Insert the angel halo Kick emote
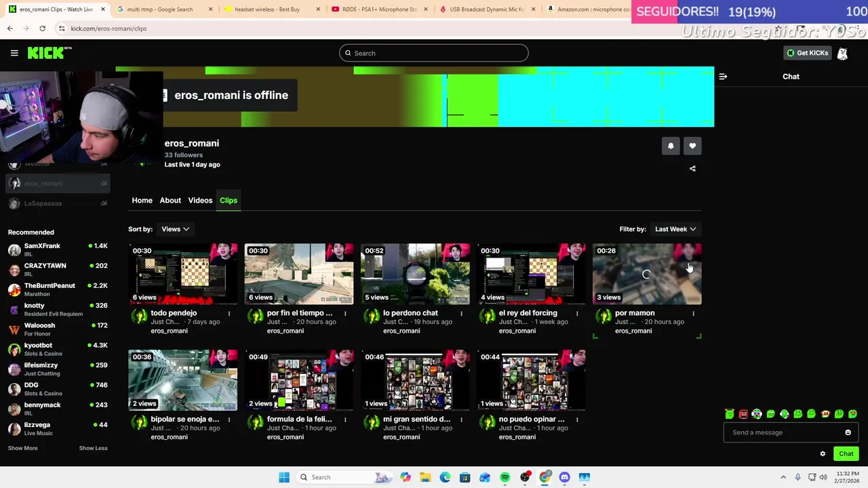868x488 pixels. [730, 414]
